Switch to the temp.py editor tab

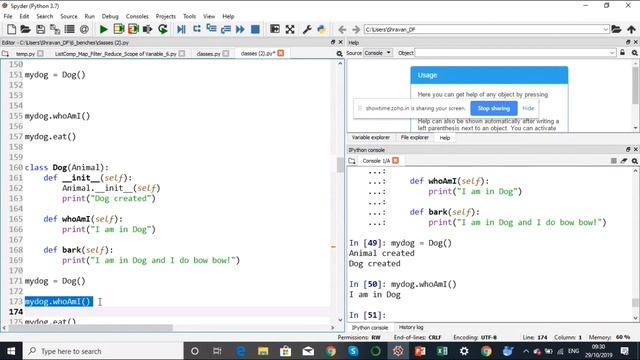(25, 53)
